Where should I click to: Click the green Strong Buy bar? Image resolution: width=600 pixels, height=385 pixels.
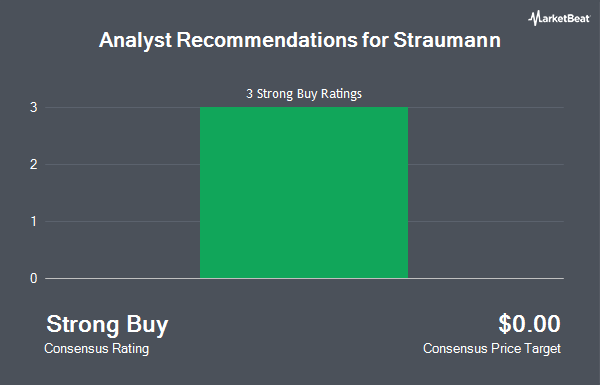(x=304, y=192)
